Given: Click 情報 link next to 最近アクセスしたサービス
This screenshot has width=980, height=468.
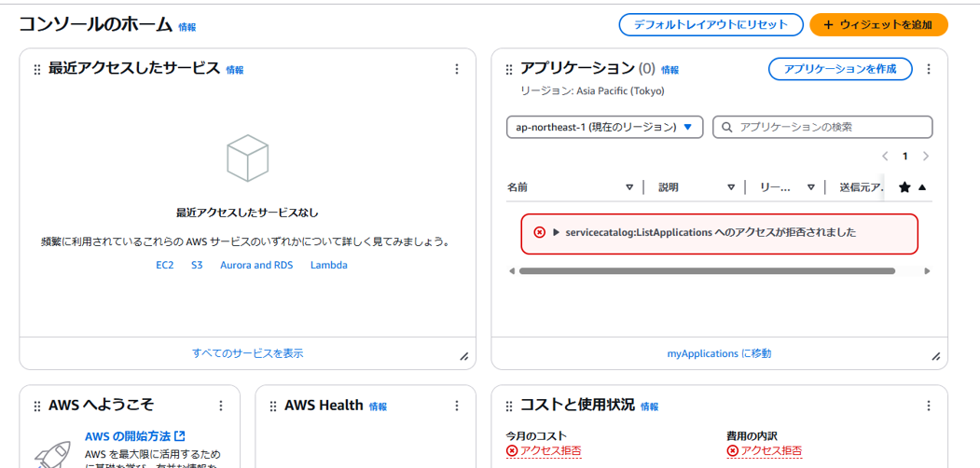Looking at the screenshot, I should tap(235, 70).
